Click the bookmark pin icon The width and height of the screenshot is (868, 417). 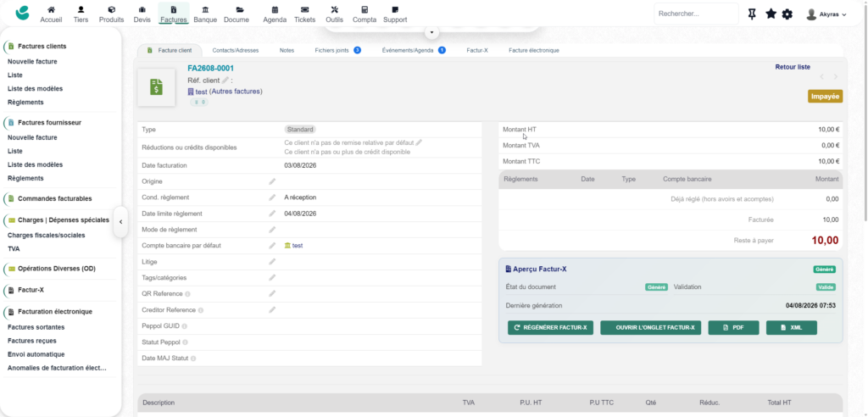(752, 14)
